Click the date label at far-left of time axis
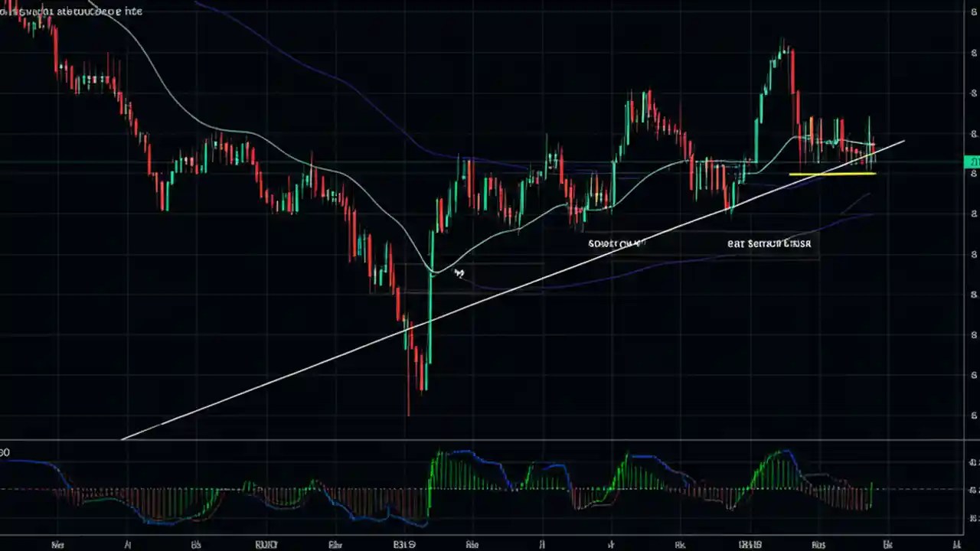This screenshot has width=980, height=551. point(57,544)
